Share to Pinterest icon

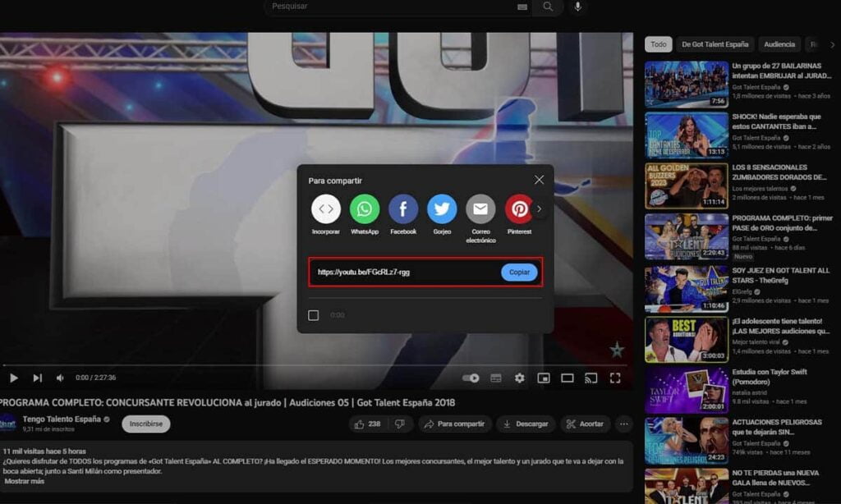tap(519, 208)
